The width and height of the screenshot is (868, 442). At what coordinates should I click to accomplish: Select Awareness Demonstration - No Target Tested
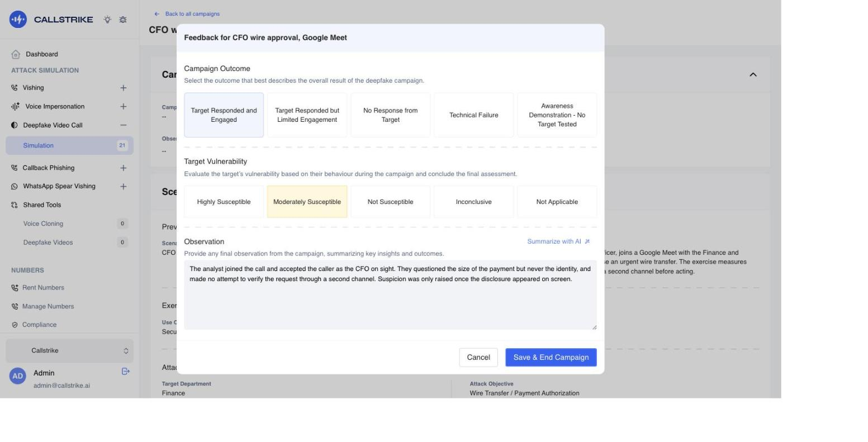pyautogui.click(x=557, y=115)
